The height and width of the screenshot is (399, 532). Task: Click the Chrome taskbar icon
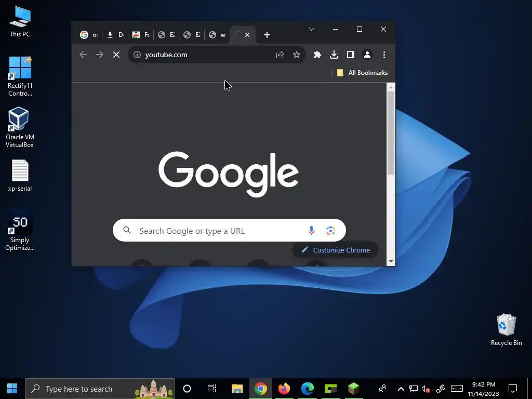click(261, 389)
